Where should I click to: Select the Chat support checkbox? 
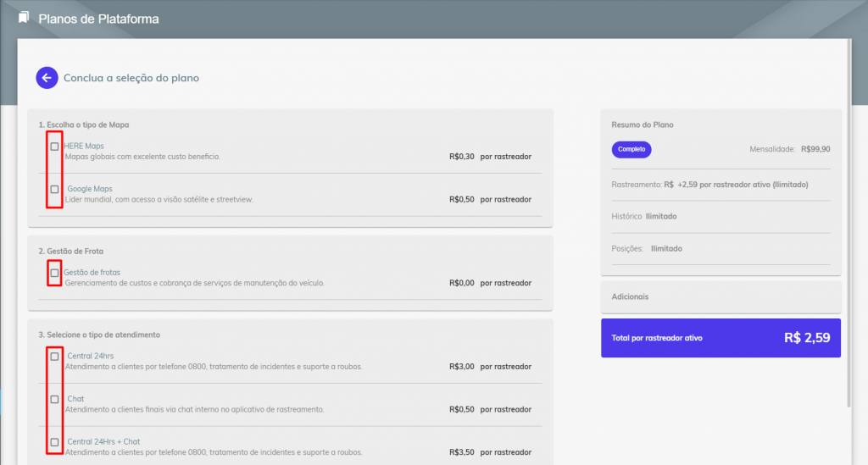tap(54, 399)
